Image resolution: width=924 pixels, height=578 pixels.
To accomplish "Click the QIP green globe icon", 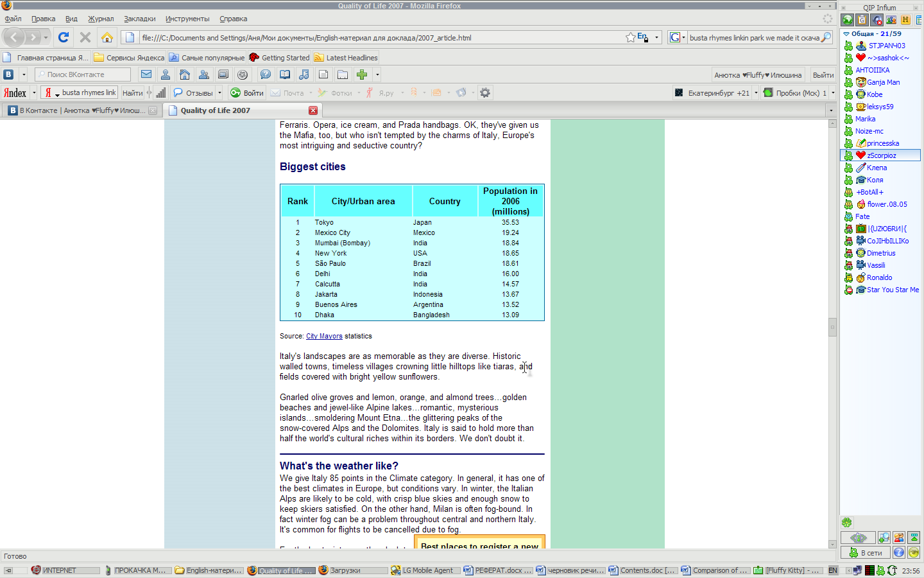I will pos(848,20).
